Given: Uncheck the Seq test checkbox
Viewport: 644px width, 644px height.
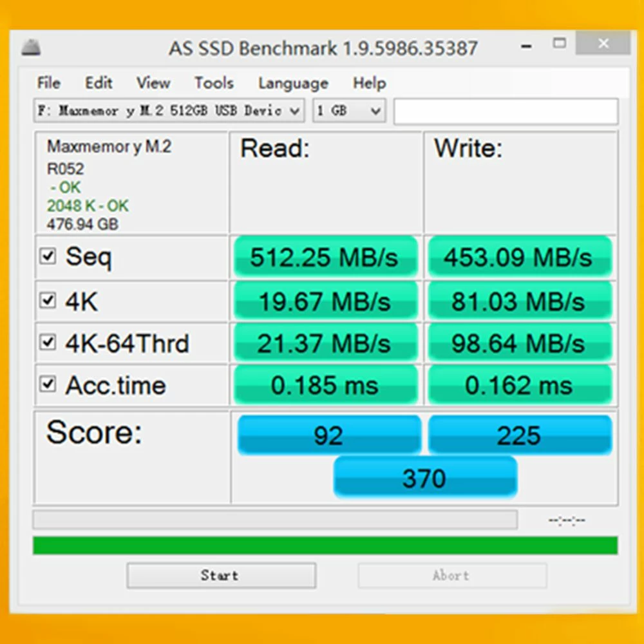Looking at the screenshot, I should 48,257.
